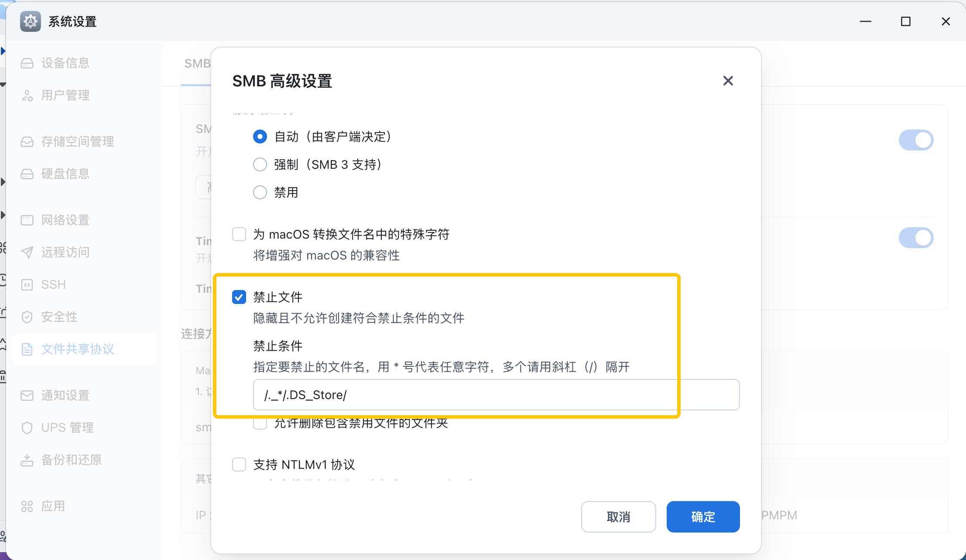Select the 强制（SMB 3 支持）radio option

[260, 164]
